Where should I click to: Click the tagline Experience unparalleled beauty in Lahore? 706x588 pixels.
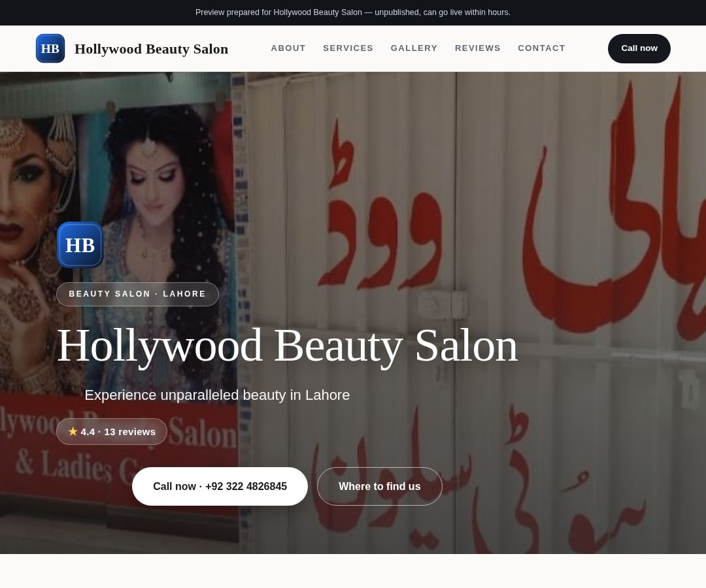pyautogui.click(x=217, y=395)
